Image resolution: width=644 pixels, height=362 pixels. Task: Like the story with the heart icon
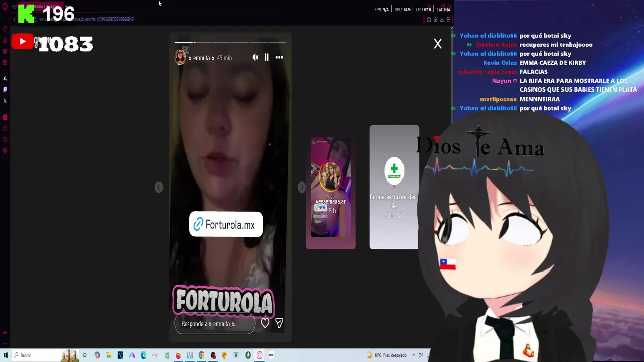point(265,323)
